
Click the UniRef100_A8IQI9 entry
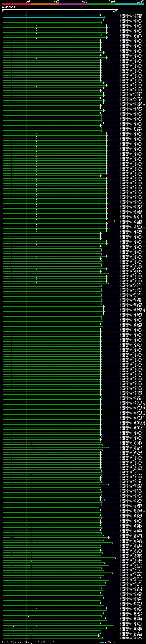click(x=131, y=538)
